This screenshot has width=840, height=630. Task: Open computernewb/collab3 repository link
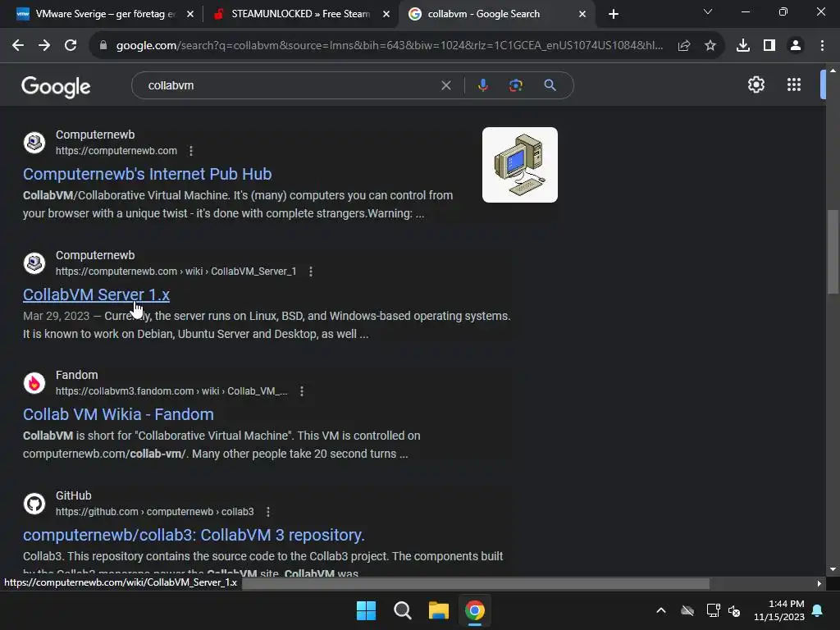pos(194,535)
